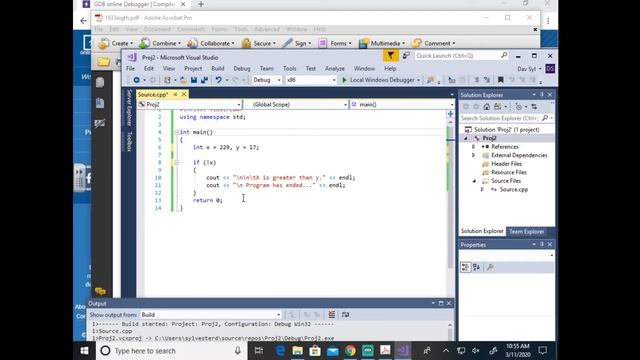Image resolution: width=640 pixels, height=360 pixels.
Task: Click the Combine icon in Acrobat toolbar
Action: coord(144,43)
